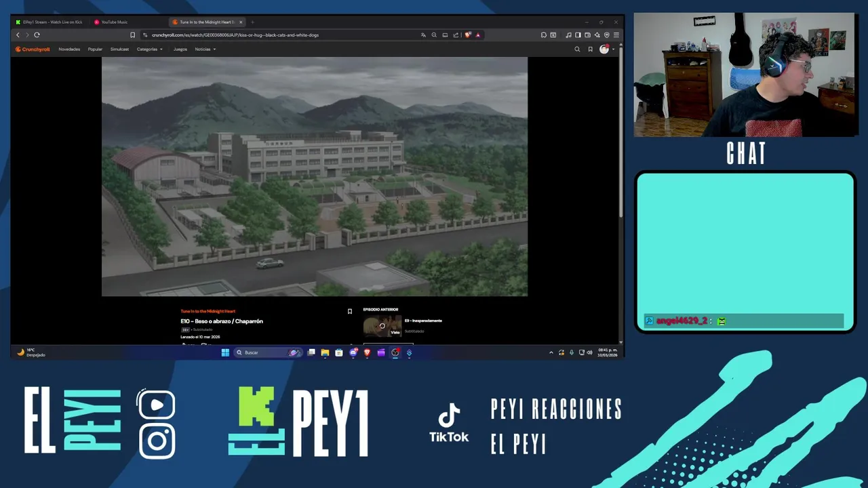This screenshot has width=868, height=488.
Task: Go back with the browser back arrow
Action: pyautogui.click(x=18, y=35)
